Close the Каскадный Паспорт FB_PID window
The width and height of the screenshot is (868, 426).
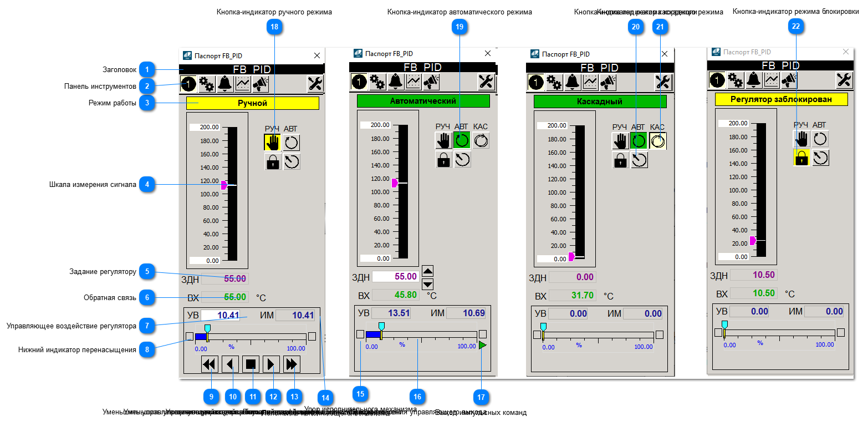point(665,54)
